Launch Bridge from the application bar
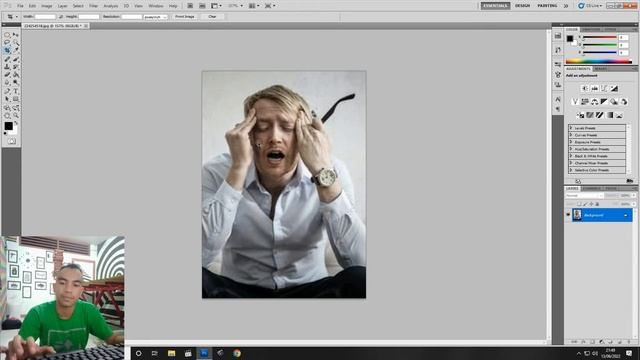The width and height of the screenshot is (640, 360). tap(190, 6)
